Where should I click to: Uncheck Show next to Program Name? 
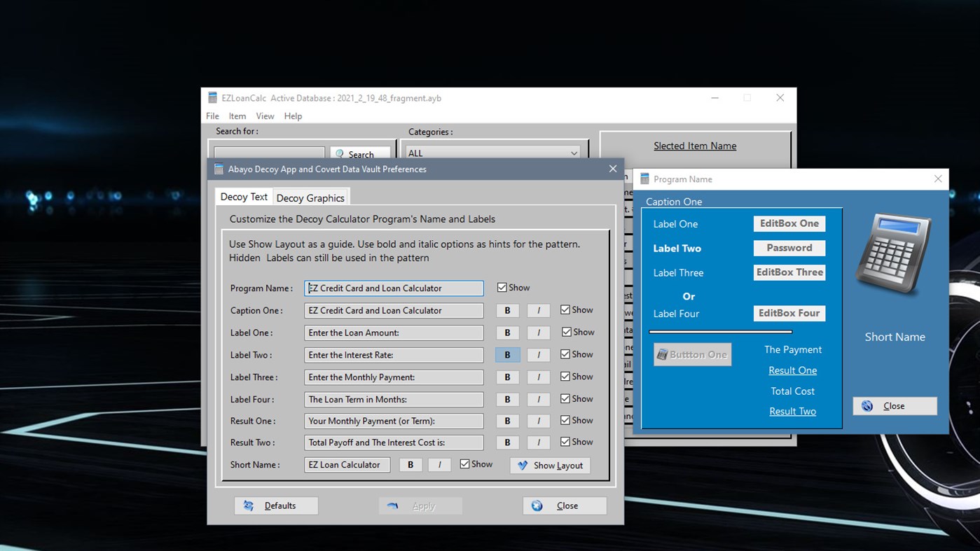502,287
